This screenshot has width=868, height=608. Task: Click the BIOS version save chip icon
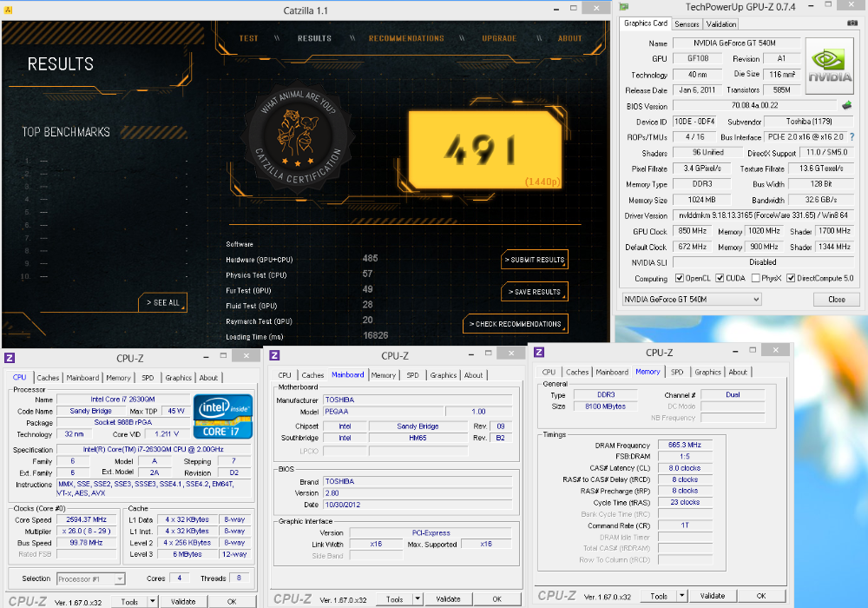click(x=846, y=105)
